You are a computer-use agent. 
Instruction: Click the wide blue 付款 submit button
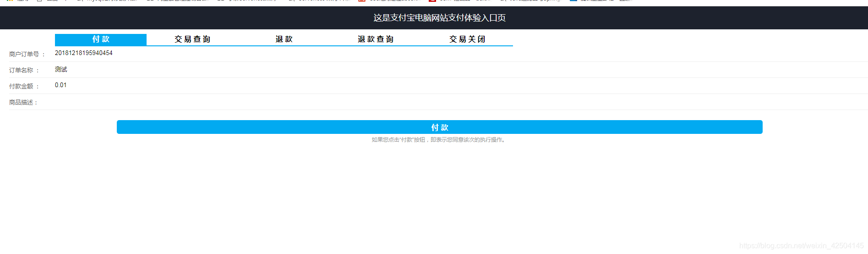(x=440, y=127)
